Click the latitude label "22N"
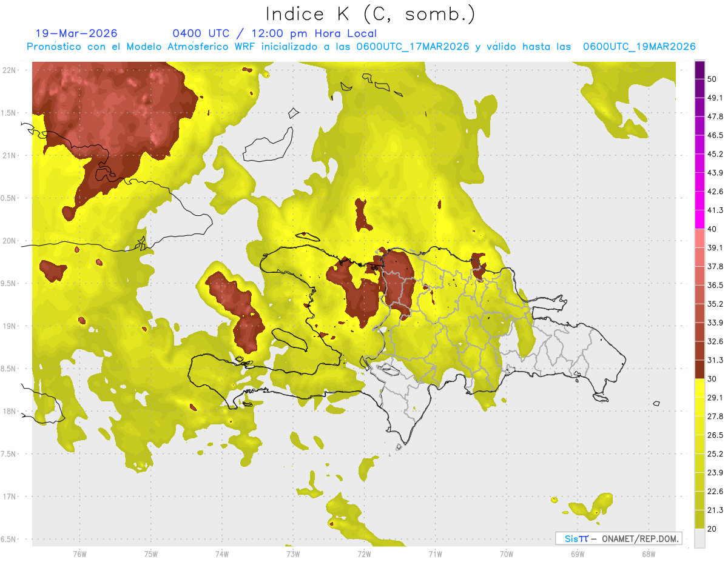The image size is (728, 562). [9, 70]
